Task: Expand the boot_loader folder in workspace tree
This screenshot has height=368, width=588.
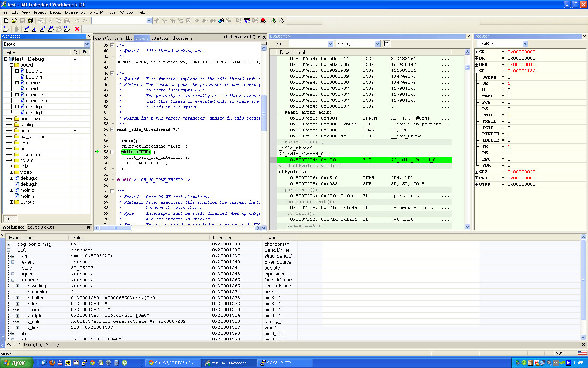Action: click(11, 119)
